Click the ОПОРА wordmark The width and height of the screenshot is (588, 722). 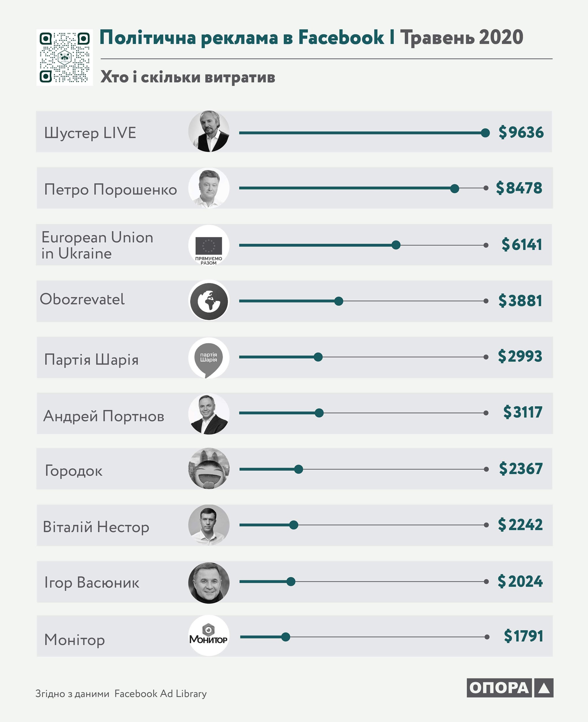point(499,688)
